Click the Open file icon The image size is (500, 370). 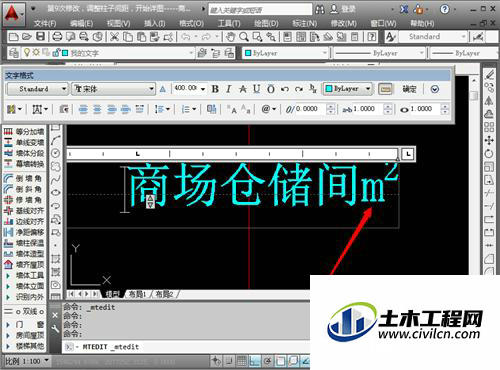tap(27, 36)
